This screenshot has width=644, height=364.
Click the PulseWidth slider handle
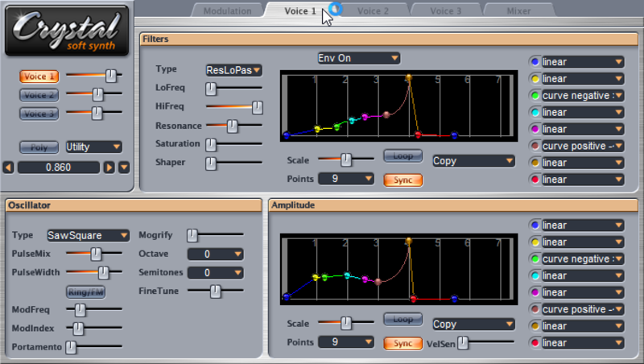pyautogui.click(x=104, y=272)
